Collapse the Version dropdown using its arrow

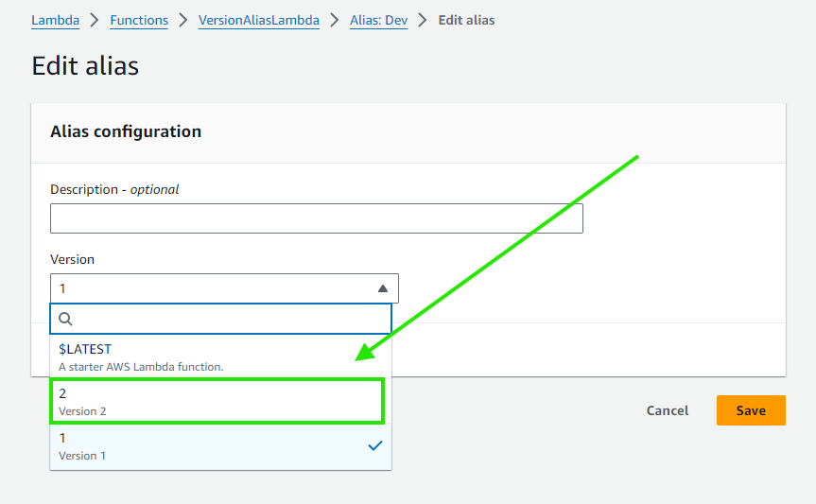382,288
